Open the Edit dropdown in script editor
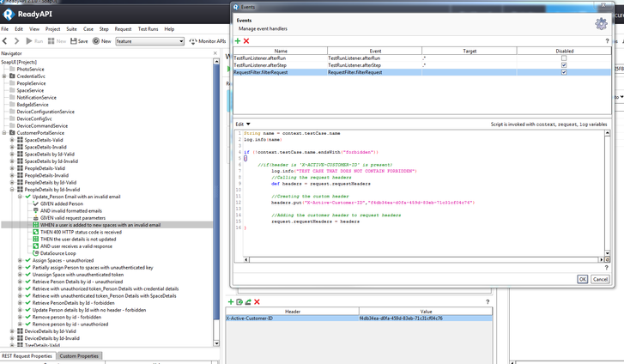The width and height of the screenshot is (624, 364). tap(243, 124)
